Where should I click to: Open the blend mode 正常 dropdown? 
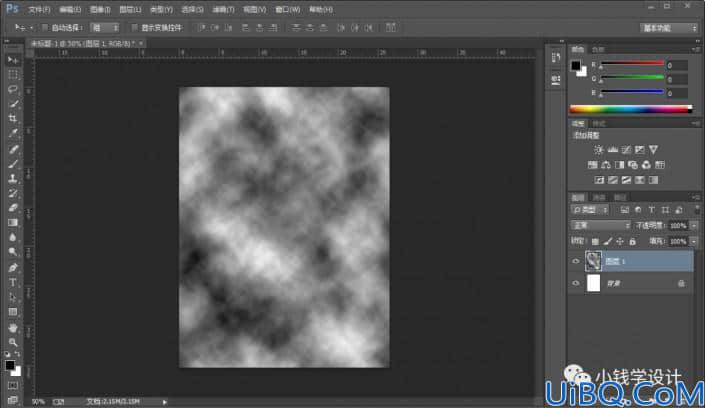(x=600, y=225)
